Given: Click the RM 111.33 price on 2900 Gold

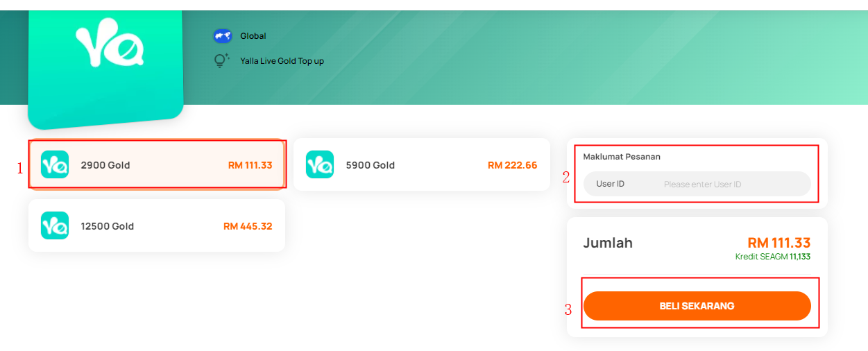Looking at the screenshot, I should pos(250,165).
